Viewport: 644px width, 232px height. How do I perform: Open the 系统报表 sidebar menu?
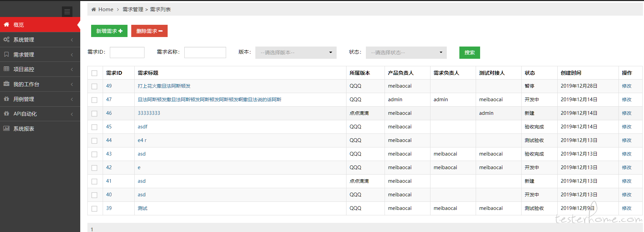[40, 128]
